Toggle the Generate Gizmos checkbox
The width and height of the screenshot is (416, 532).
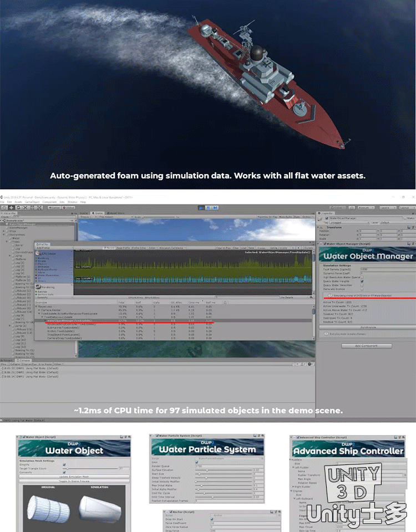[x=362, y=289]
